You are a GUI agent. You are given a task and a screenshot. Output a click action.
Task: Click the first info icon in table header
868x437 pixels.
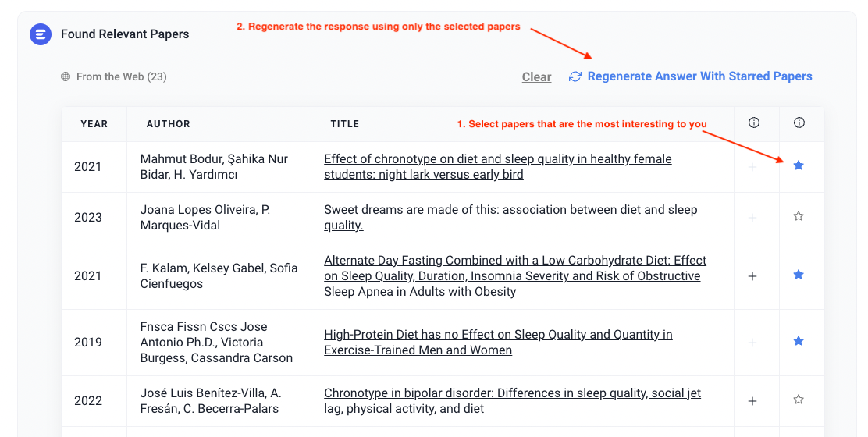point(754,123)
